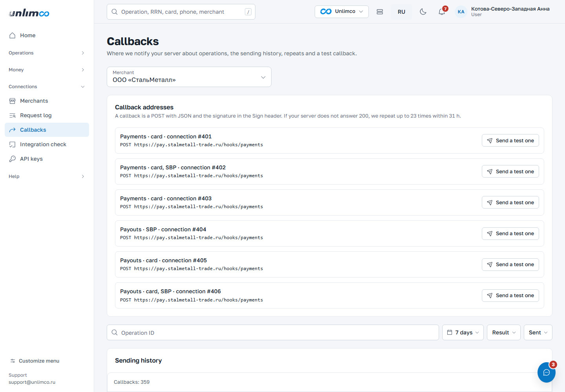Focus the Operation ID search field
Viewport: 565px width, 392px height.
[273, 332]
